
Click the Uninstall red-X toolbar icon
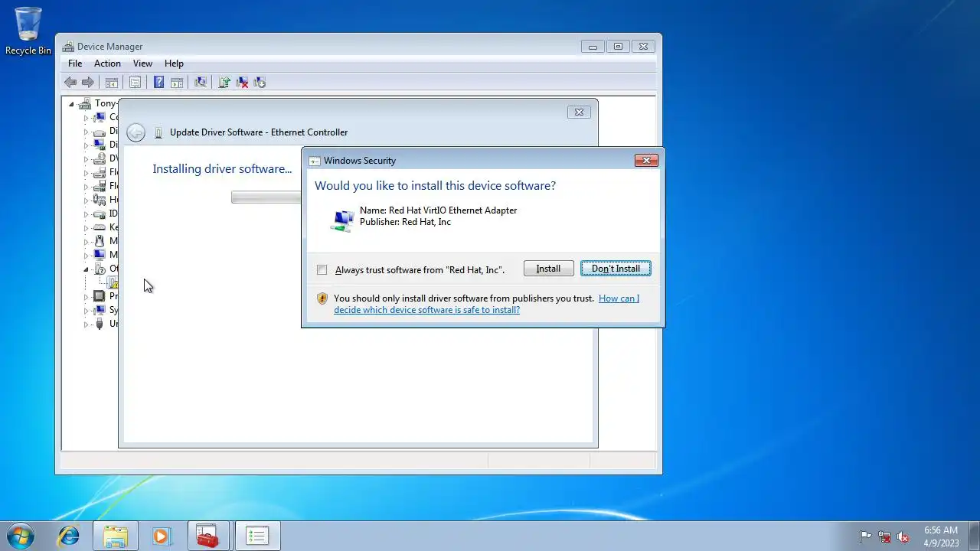(242, 83)
